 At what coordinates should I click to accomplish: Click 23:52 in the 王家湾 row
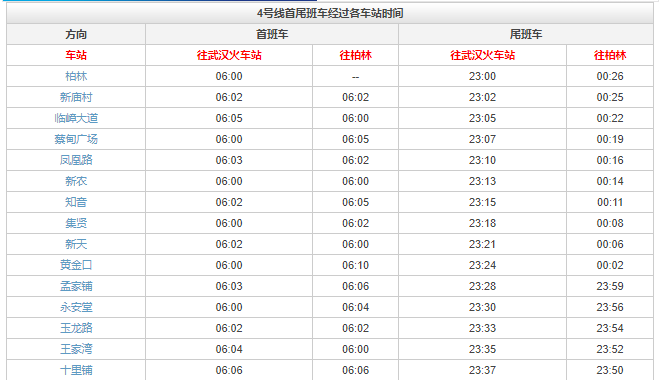(x=610, y=349)
